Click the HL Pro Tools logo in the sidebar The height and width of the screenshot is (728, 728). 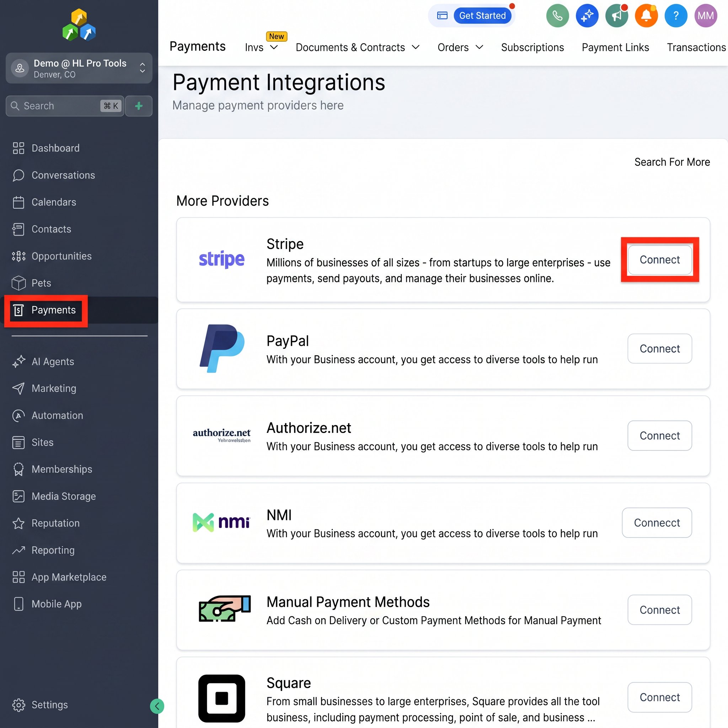click(79, 25)
